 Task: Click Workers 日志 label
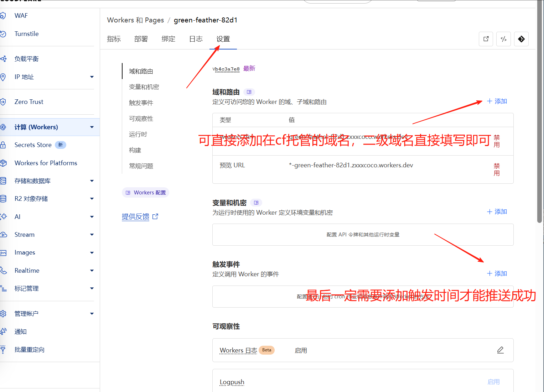(238, 350)
